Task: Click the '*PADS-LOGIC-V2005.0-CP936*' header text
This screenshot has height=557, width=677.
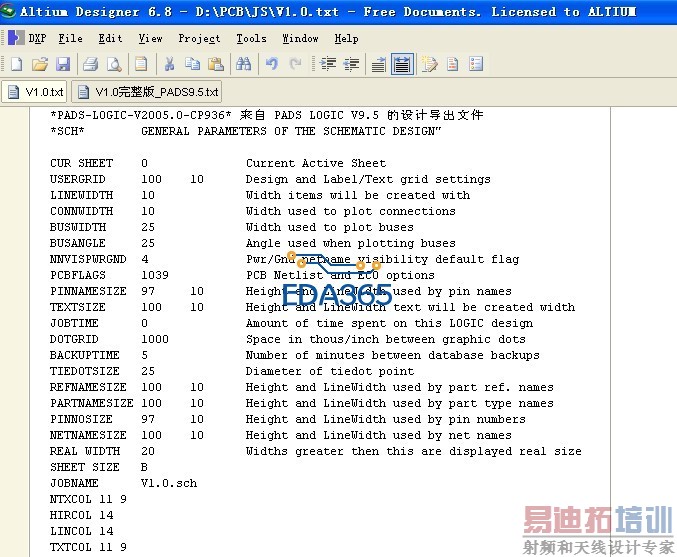Action: pos(141,115)
